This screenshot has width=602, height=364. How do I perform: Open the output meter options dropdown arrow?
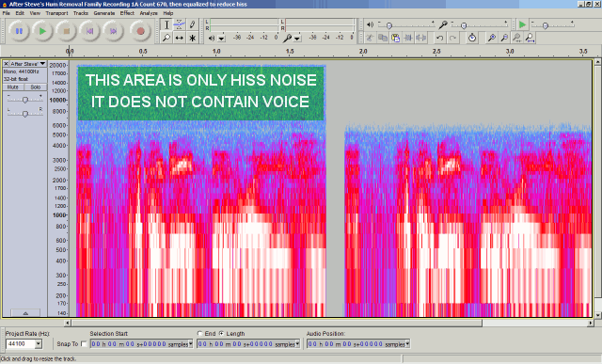[x=222, y=39]
